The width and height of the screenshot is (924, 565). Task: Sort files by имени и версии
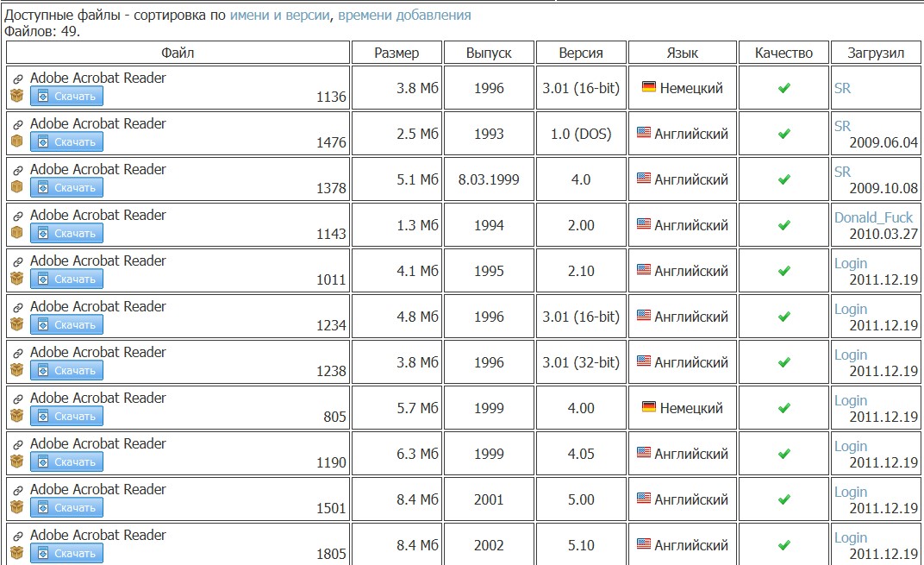pyautogui.click(x=279, y=16)
